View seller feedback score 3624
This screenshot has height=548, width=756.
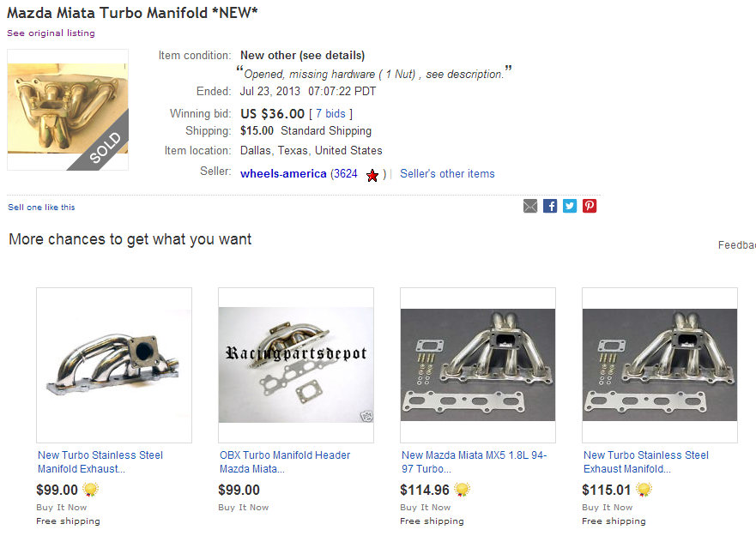pos(346,174)
